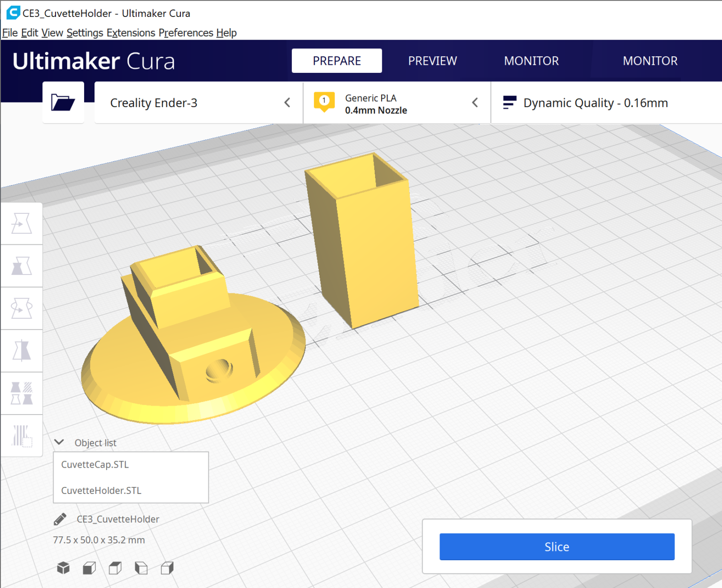Click the material spool icon showing extruder 1
Image resolution: width=722 pixels, height=588 pixels.
point(324,102)
